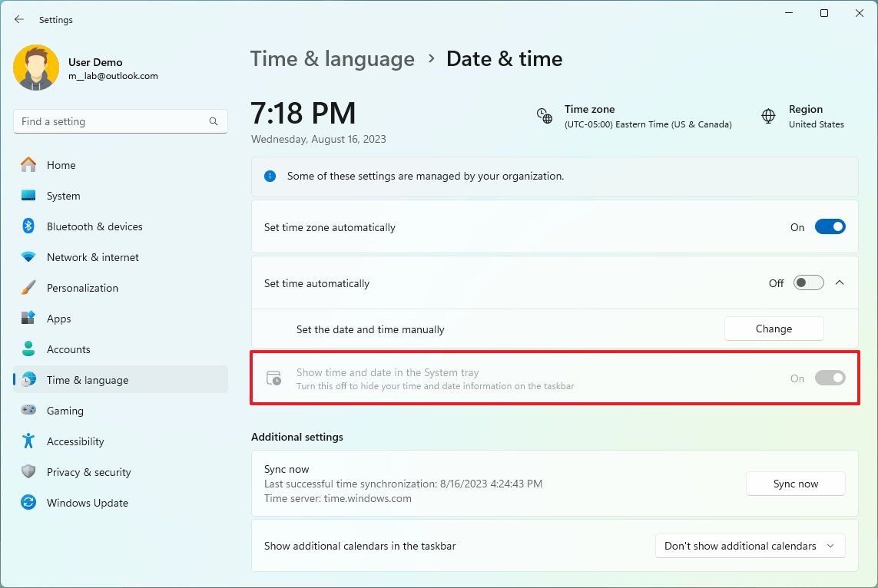Click the Privacy & security shield icon

point(28,471)
